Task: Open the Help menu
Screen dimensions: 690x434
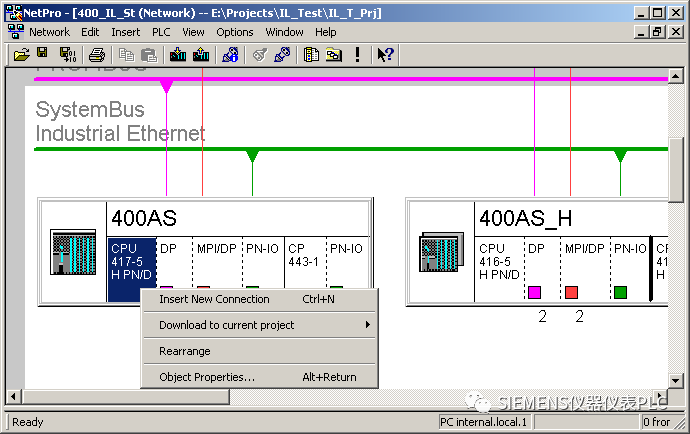Action: 326,32
